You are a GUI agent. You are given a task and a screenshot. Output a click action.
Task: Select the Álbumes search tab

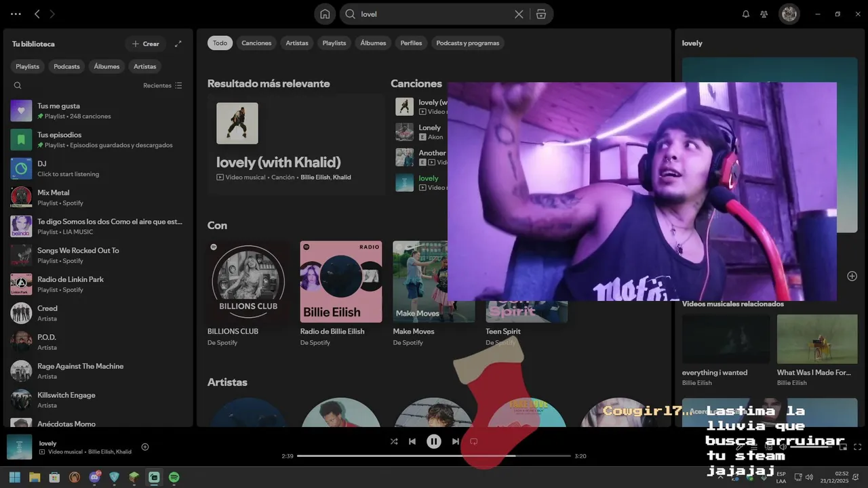(373, 43)
